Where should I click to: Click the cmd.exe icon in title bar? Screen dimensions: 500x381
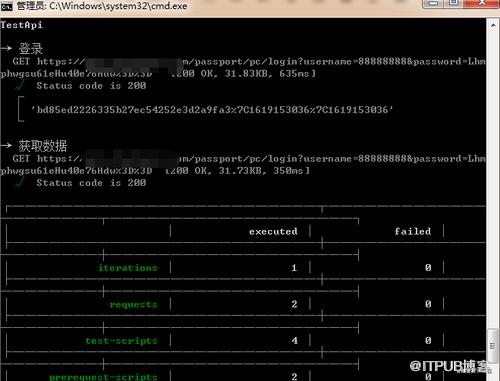(6, 6)
